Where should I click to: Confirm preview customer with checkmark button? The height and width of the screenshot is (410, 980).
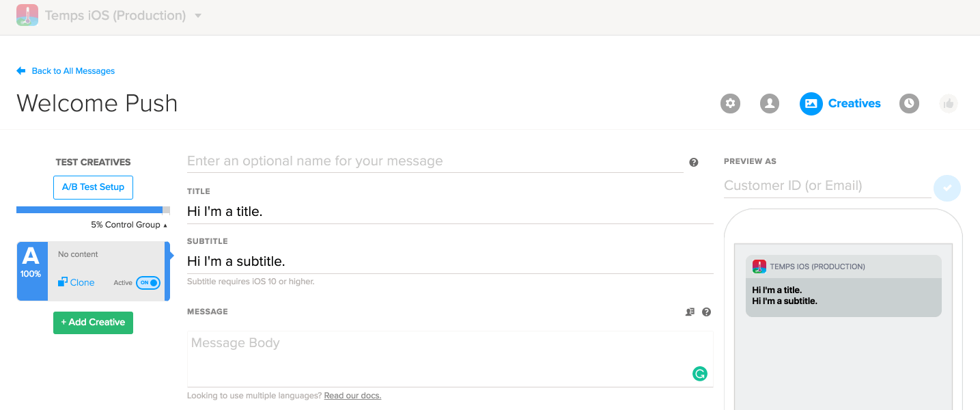tap(947, 188)
